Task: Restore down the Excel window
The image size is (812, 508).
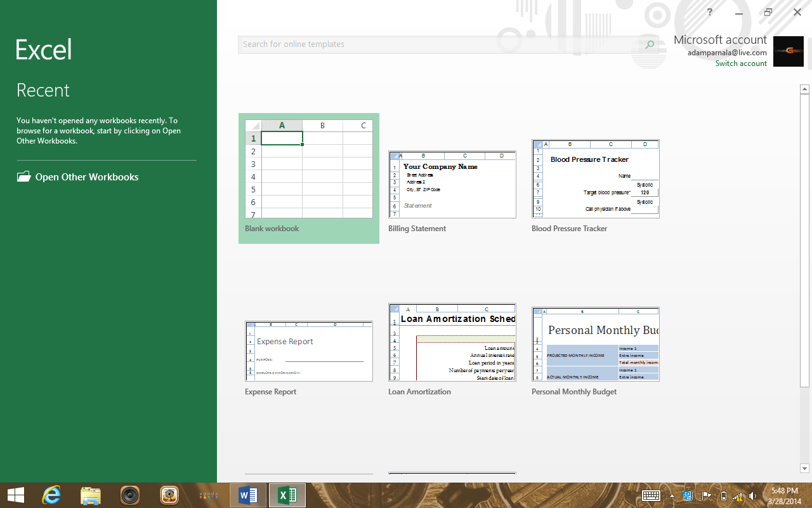Action: 768,12
